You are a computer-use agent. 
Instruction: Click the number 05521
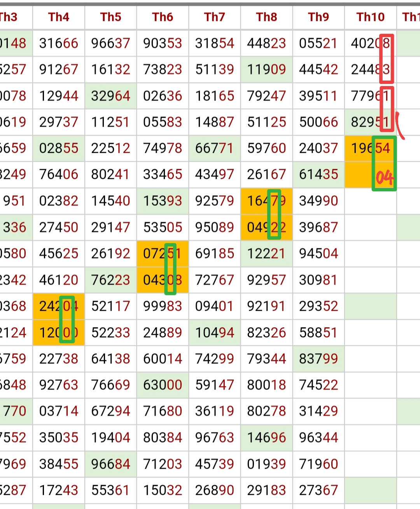point(318,43)
